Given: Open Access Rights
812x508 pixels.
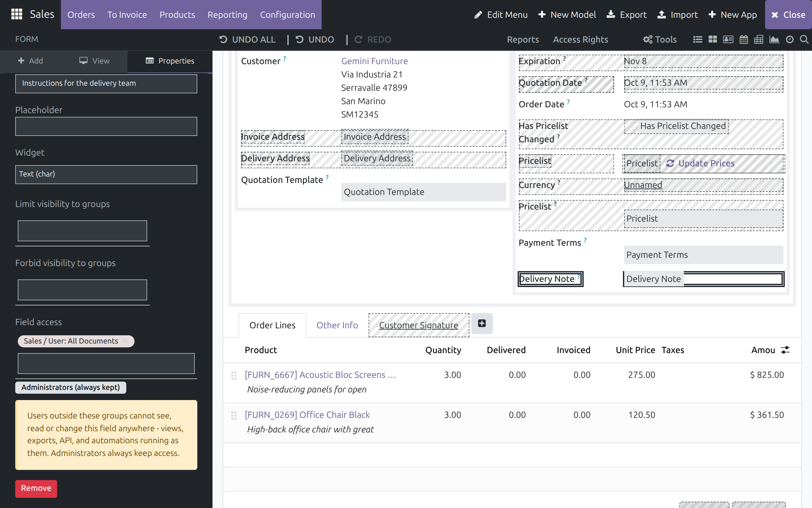Looking at the screenshot, I should (580, 39).
